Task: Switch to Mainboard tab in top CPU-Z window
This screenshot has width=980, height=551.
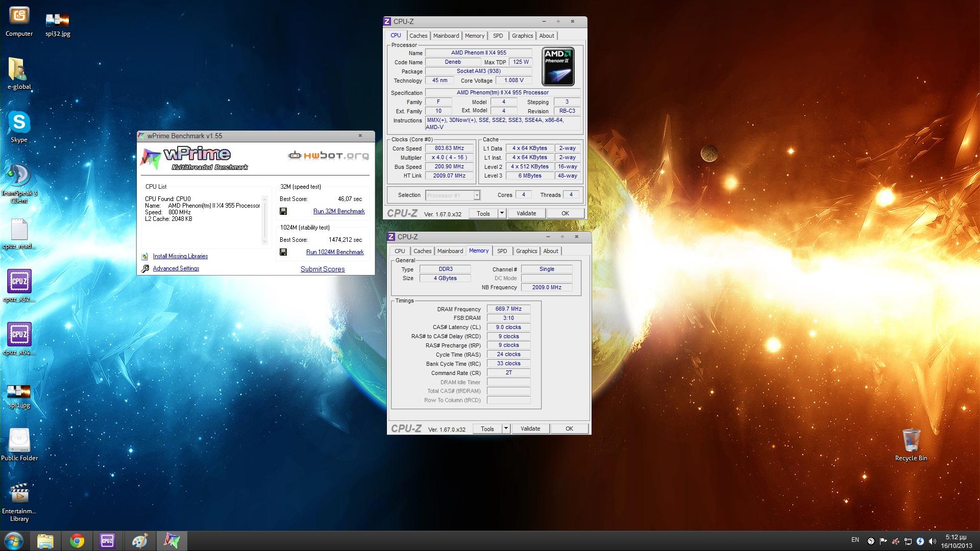Action: [x=446, y=36]
